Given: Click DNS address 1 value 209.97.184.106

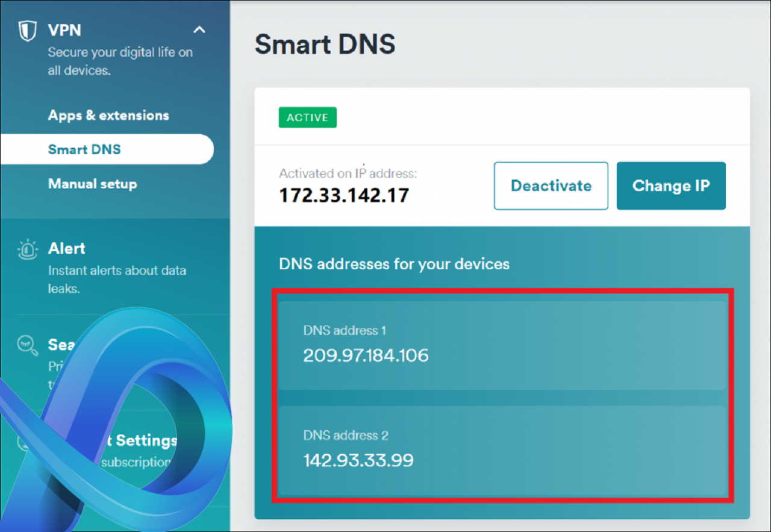Looking at the screenshot, I should pos(366,355).
